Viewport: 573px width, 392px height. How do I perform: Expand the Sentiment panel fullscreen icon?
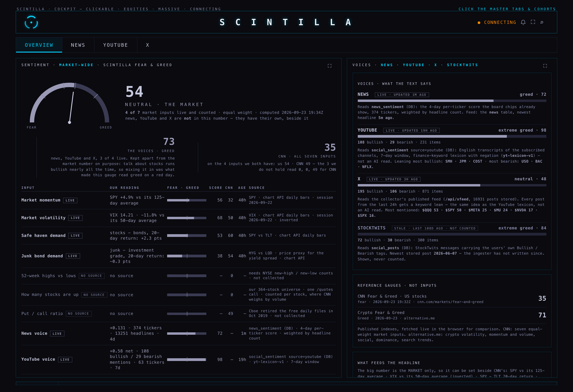tap(329, 66)
